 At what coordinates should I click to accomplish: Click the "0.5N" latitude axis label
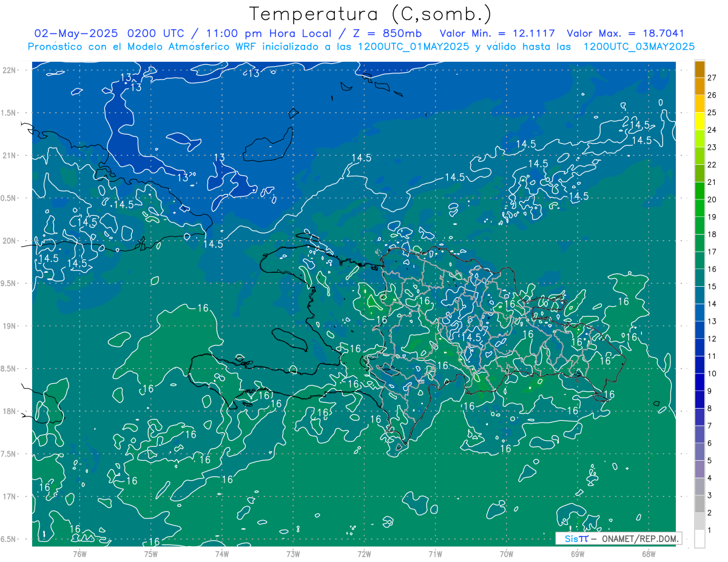8,198
